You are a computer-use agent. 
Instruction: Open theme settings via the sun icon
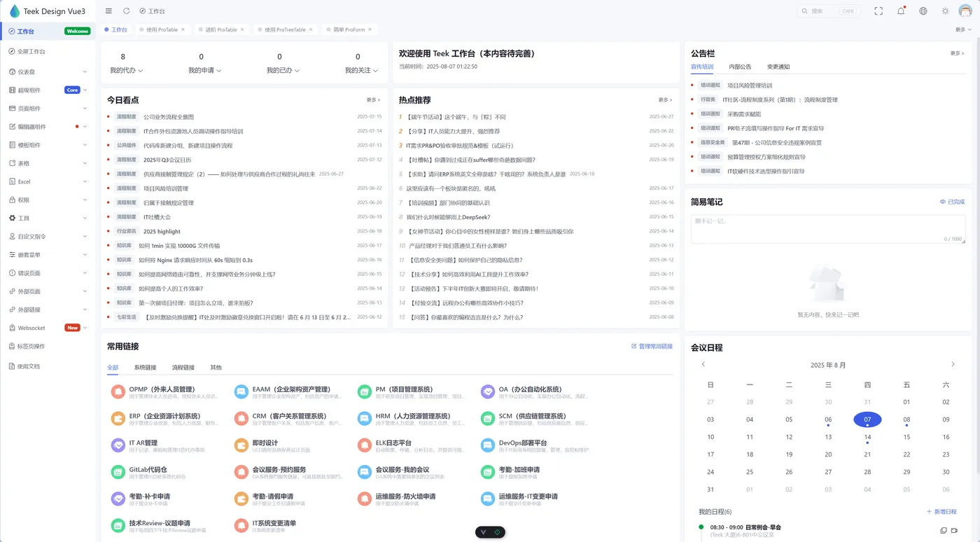coord(944,11)
